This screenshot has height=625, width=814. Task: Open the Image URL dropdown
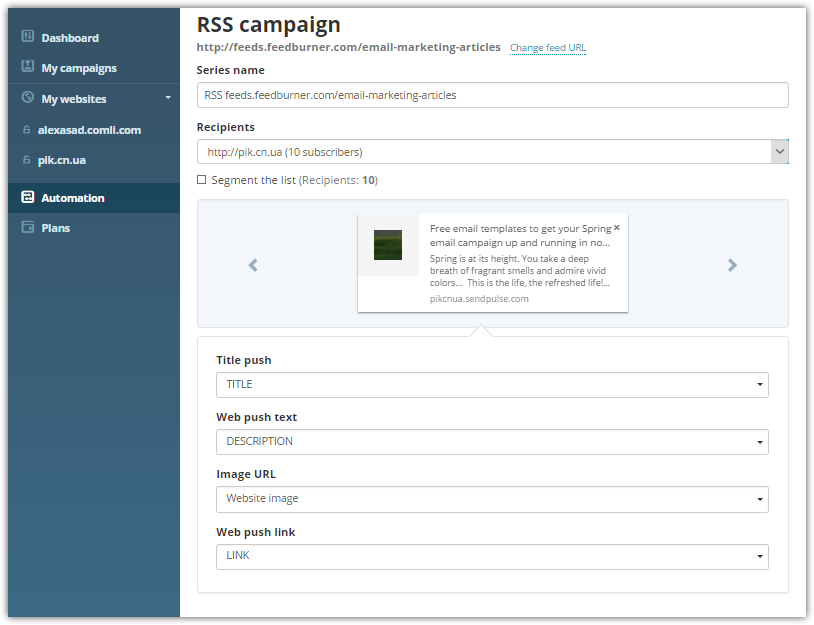coord(492,499)
